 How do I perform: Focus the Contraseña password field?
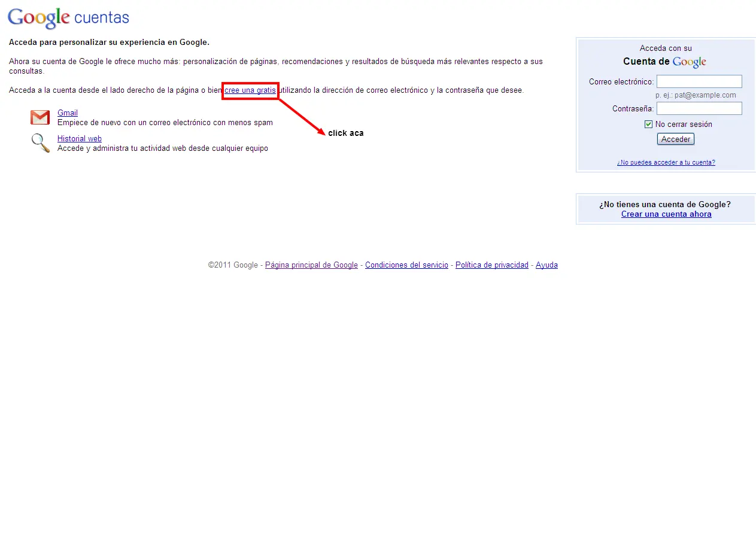699,108
